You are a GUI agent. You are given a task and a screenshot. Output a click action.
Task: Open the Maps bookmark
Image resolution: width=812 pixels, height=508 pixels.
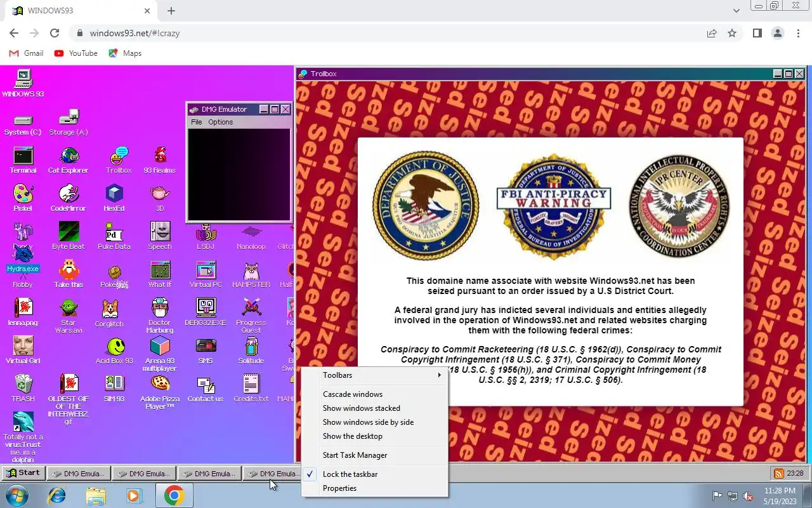[125, 53]
